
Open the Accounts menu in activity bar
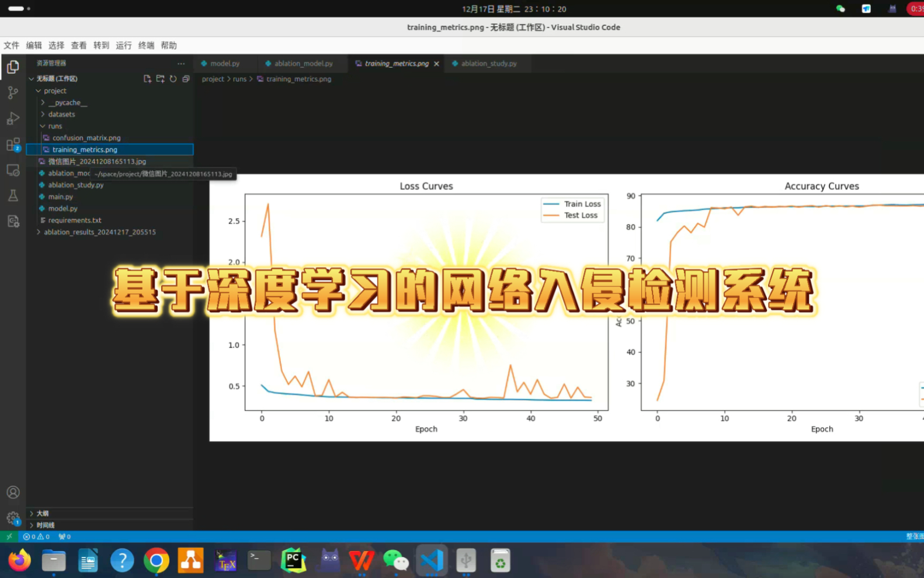click(x=13, y=493)
